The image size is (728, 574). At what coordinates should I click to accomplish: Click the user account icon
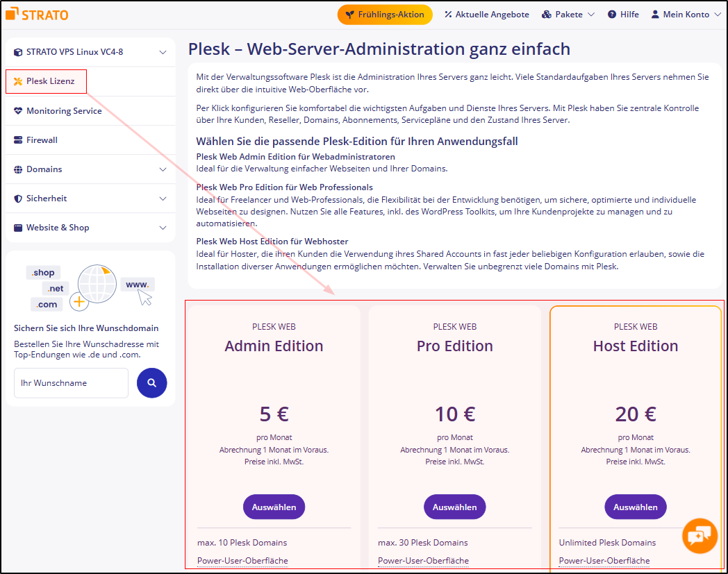(x=655, y=15)
